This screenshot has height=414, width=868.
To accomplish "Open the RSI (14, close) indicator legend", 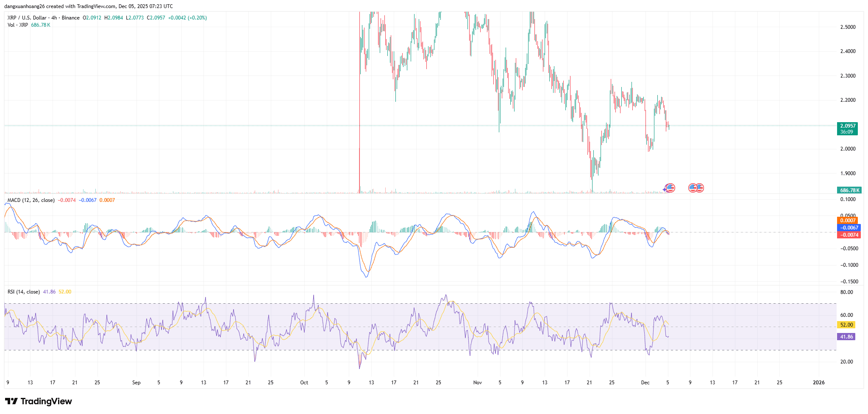I will pos(24,292).
